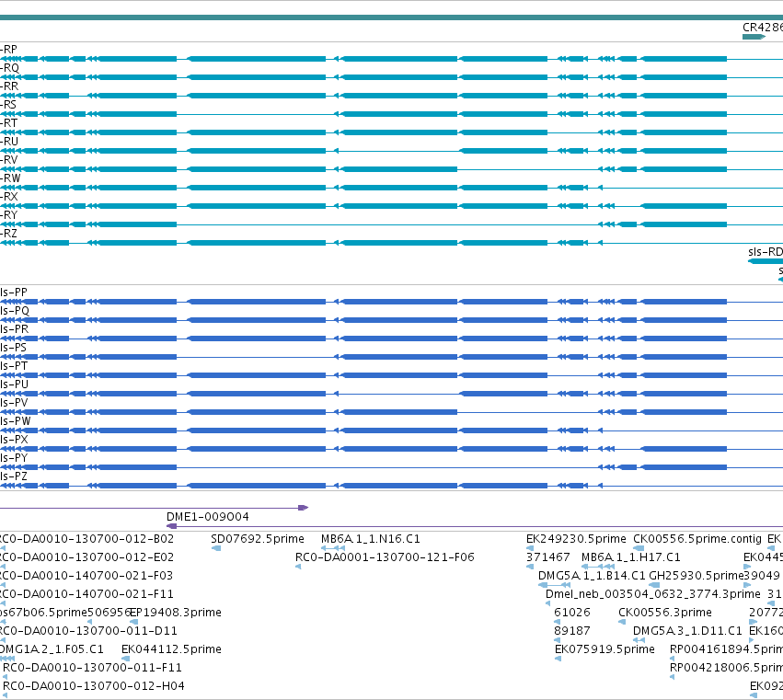
Task: Click the arrow glyph under SD07692.5prime
Action: pos(216,548)
